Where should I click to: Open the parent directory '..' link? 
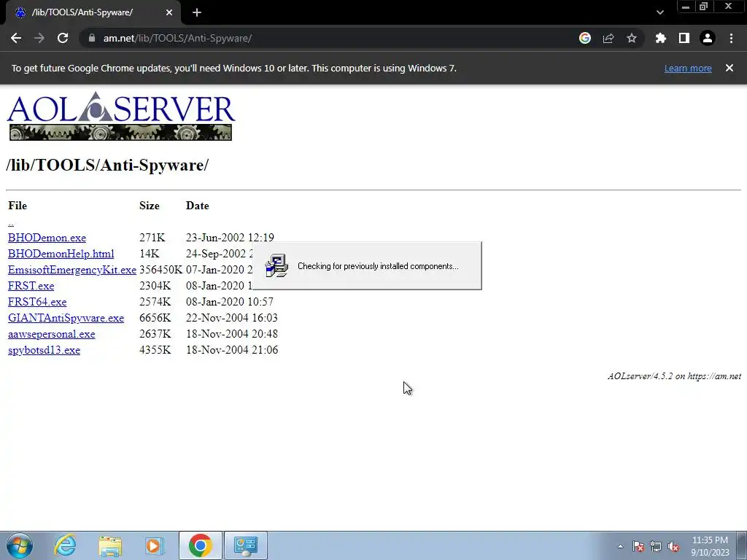click(10, 222)
